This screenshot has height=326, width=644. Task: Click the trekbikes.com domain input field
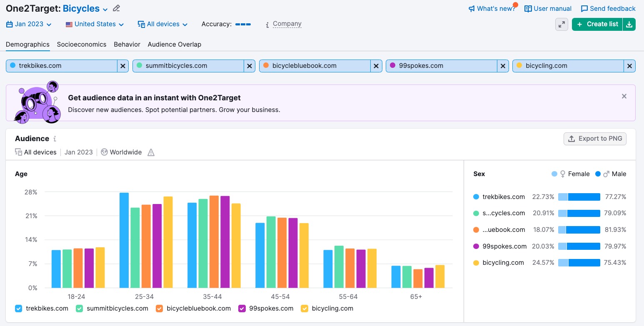[62, 66]
